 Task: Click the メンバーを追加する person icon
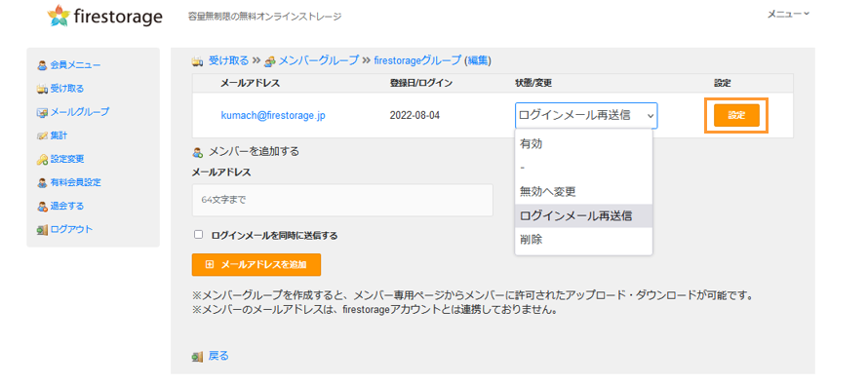198,152
